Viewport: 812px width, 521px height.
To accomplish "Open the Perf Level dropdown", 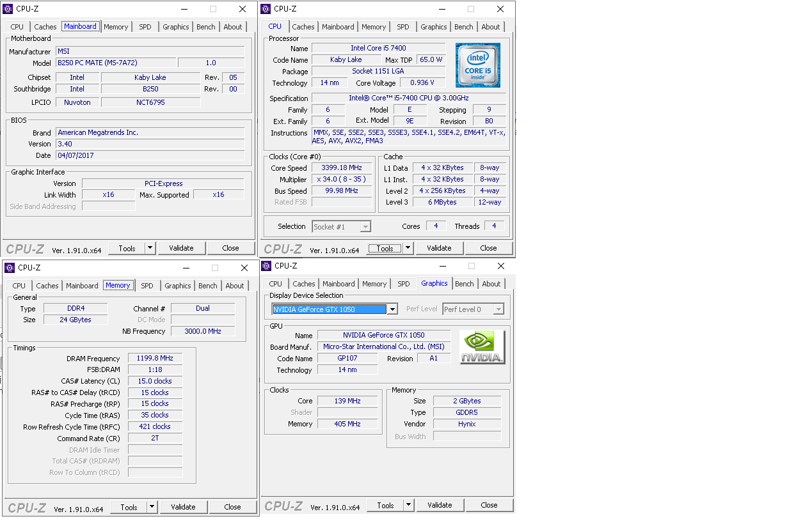I will coord(497,309).
